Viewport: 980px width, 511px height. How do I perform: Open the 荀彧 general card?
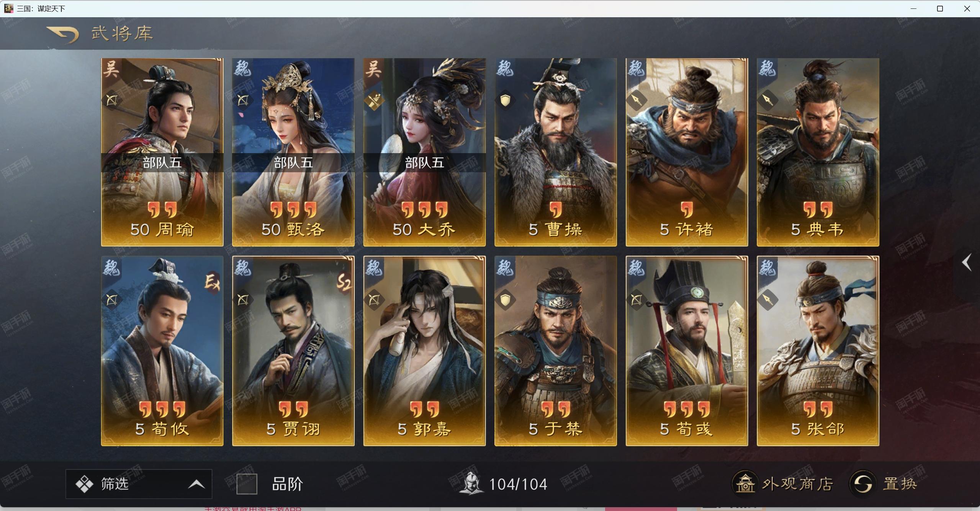687,351
